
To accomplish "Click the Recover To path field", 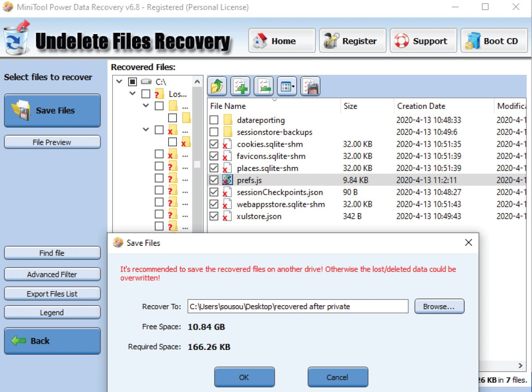I will coord(297,306).
